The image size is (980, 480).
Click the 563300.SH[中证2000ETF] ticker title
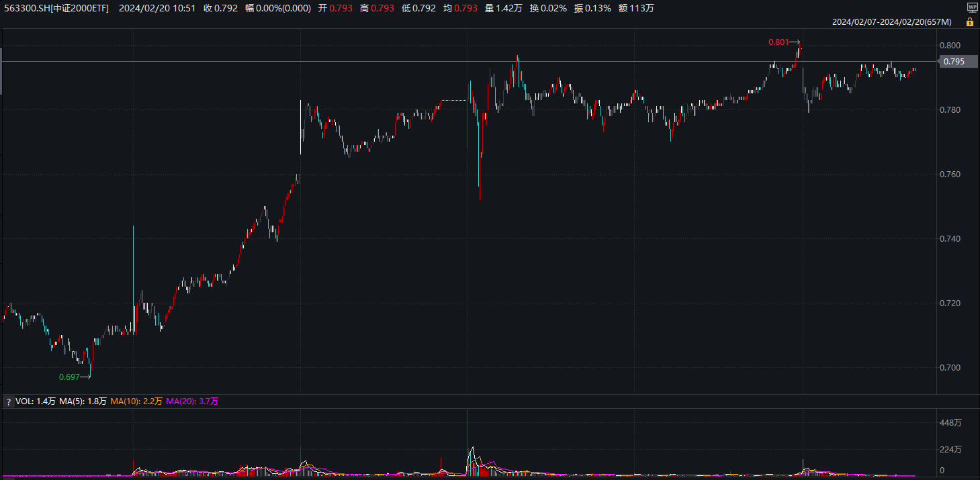point(56,8)
